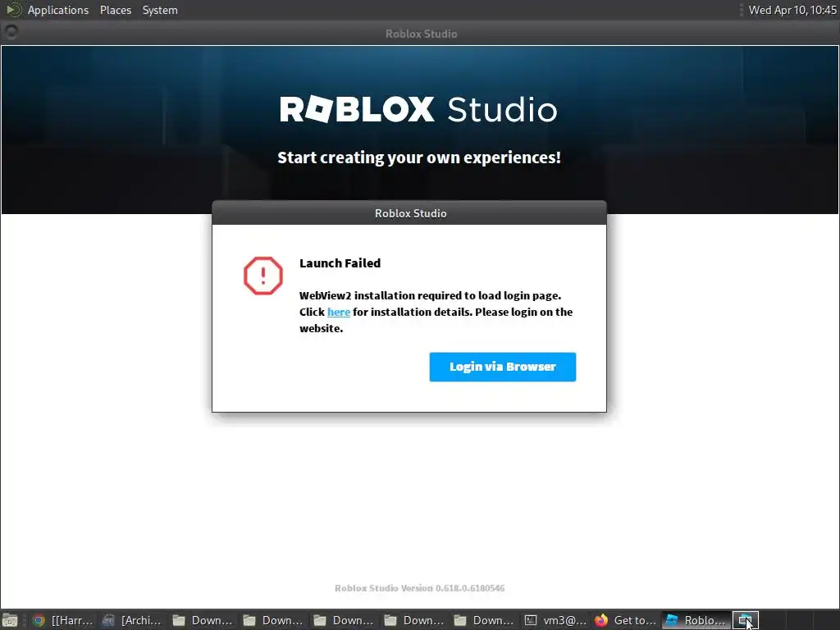The height and width of the screenshot is (630, 840).
Task: Switch to the [Archi... taskbar window
Action: coord(132,620)
